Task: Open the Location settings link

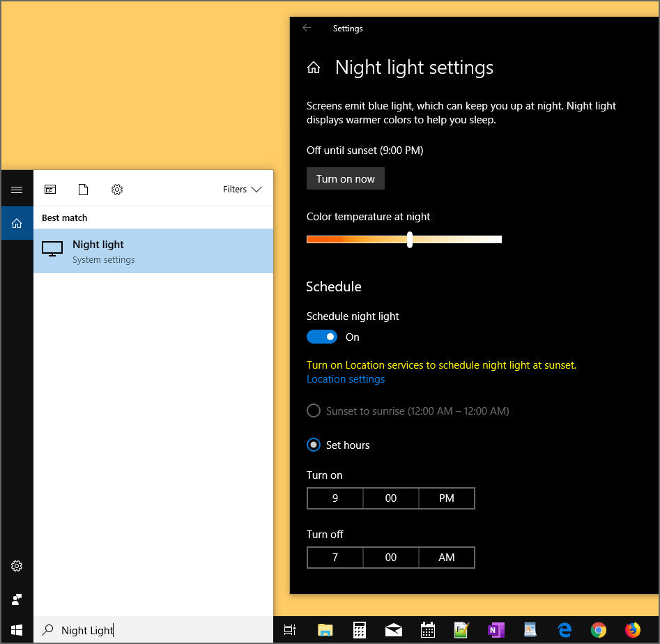Action: 346,379
